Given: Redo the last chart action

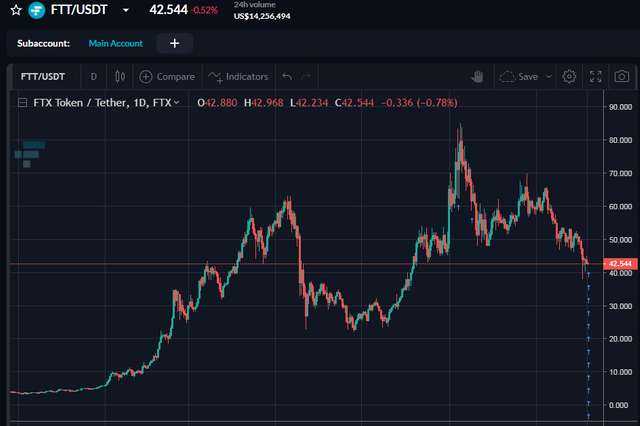Looking at the screenshot, I should [306, 77].
